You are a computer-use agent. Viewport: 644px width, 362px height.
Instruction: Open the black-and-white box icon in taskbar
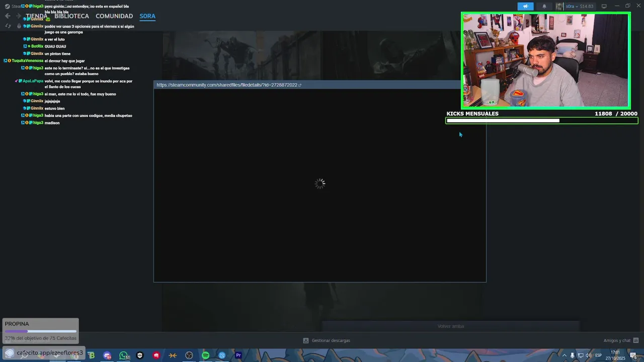tap(140, 355)
